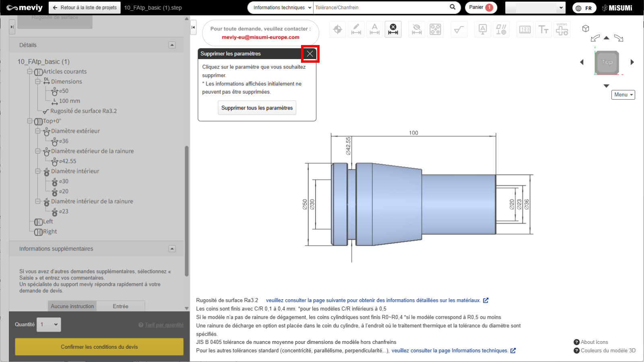Click the text size Tt icon
The image size is (644, 362).
(543, 29)
